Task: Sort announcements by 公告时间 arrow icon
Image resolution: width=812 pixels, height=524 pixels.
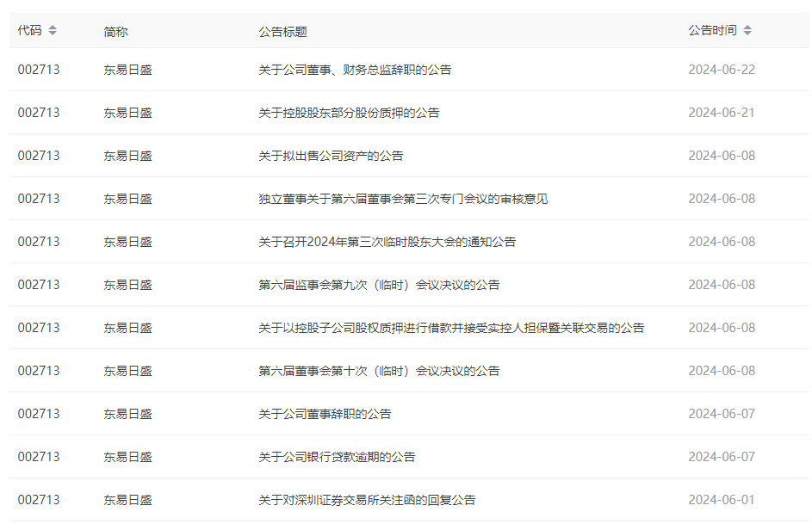Action: 747,31
